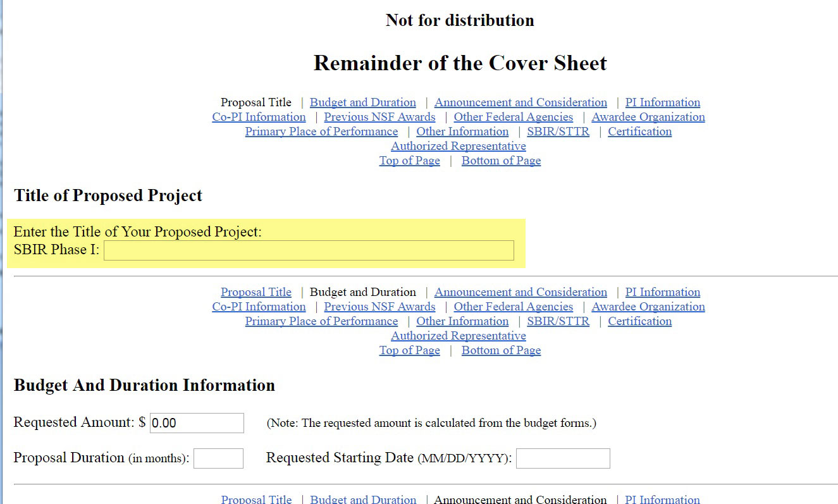This screenshot has width=838, height=504.
Task: Open Budget and Duration link in topmost navigation
Action: (363, 102)
